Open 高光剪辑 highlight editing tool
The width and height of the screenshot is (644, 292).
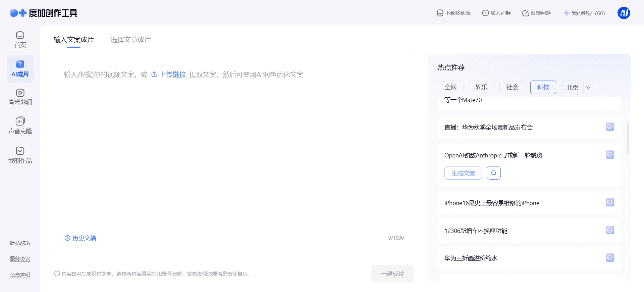(x=20, y=97)
